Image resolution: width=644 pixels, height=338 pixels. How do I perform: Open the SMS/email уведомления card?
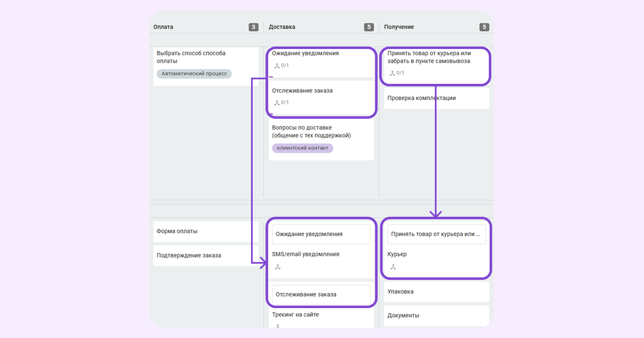pos(321,249)
